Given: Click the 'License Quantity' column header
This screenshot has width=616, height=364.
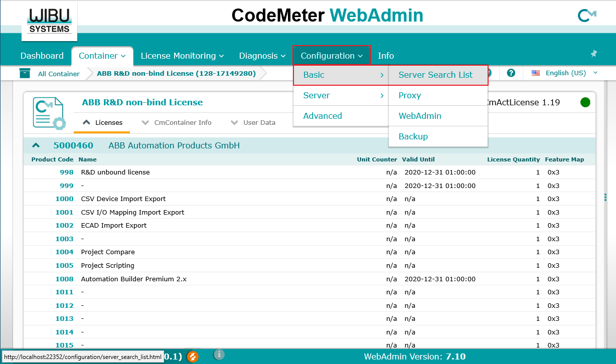Looking at the screenshot, I should 514,159.
